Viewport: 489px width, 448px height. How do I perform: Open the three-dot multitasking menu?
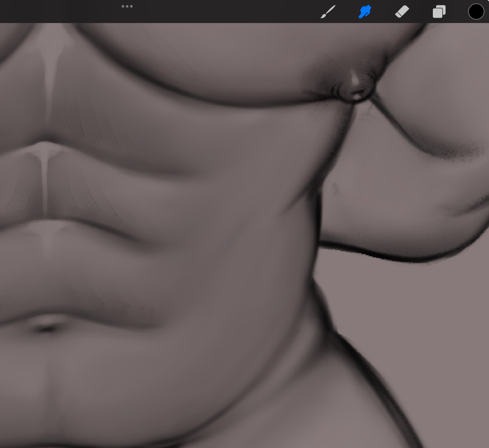point(127,6)
